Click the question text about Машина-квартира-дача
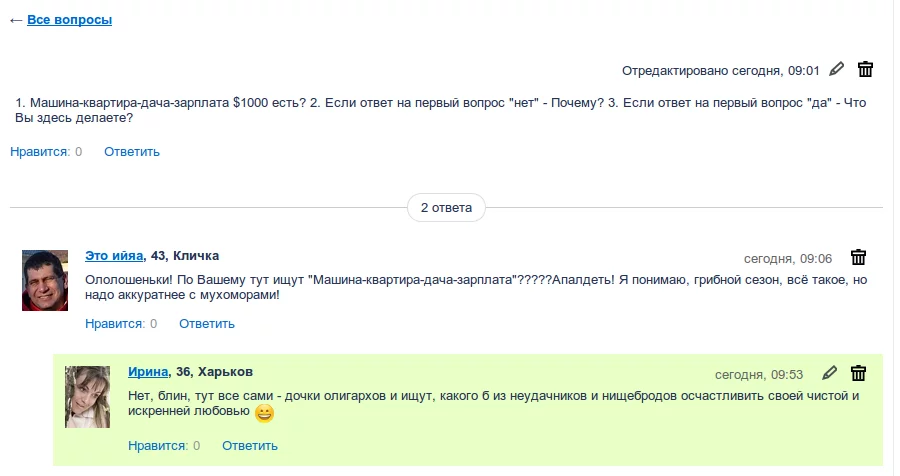 440,110
